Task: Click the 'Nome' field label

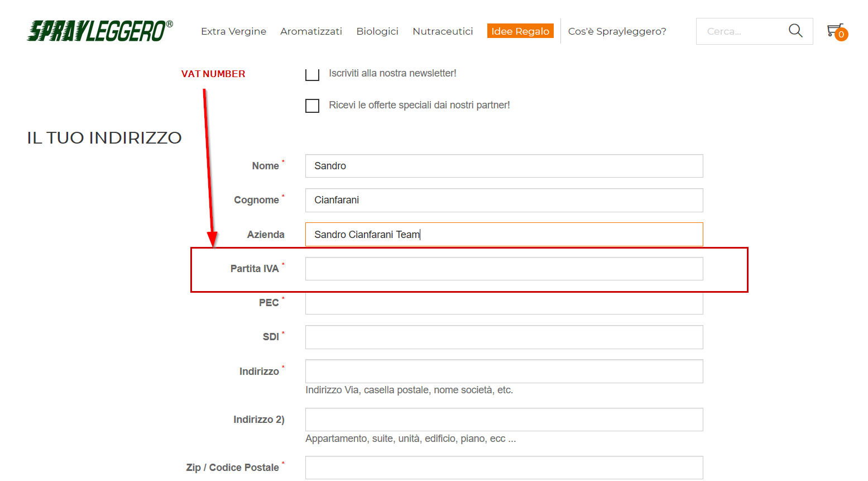Action: [265, 166]
